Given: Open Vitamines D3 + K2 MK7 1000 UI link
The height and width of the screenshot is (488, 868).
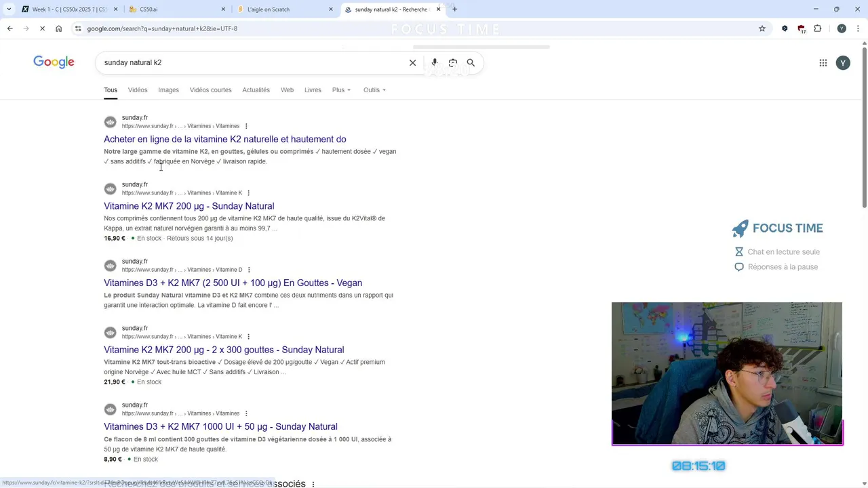Looking at the screenshot, I should [x=220, y=426].
